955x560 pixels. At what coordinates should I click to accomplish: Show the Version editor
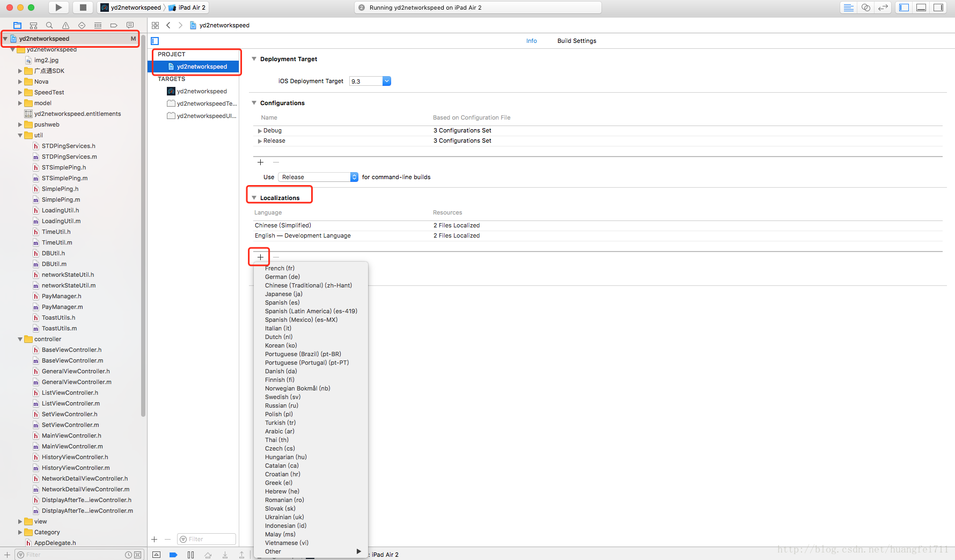click(x=883, y=8)
